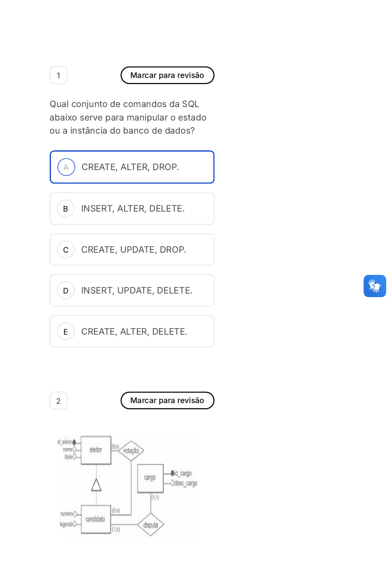Open the ER diagram image
Image resolution: width=392 pixels, height=572 pixels.
127,486
